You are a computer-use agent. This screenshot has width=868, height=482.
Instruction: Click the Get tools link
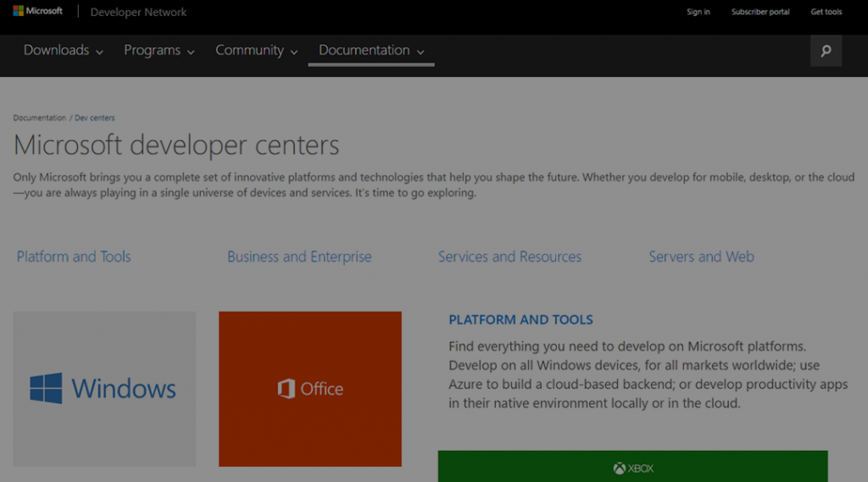826,12
